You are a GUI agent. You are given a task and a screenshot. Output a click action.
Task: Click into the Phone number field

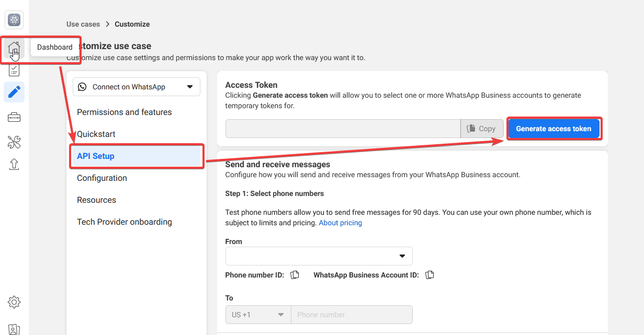click(x=351, y=315)
